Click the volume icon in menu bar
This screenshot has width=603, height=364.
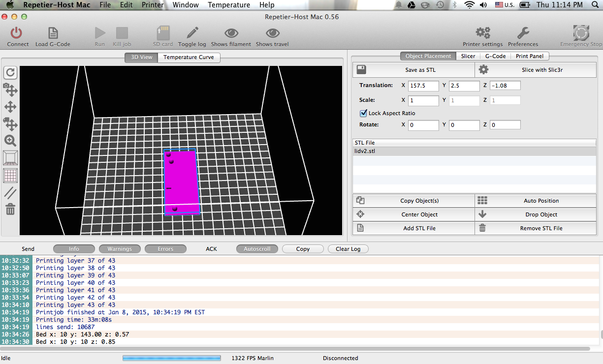coord(483,5)
